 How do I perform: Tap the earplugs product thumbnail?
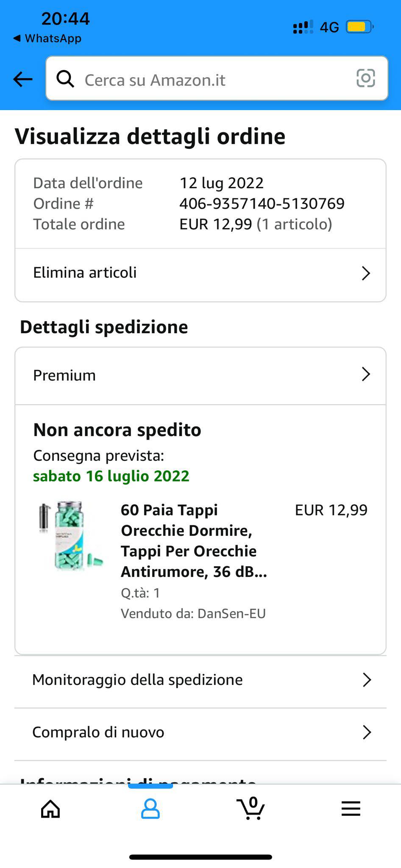point(70,536)
